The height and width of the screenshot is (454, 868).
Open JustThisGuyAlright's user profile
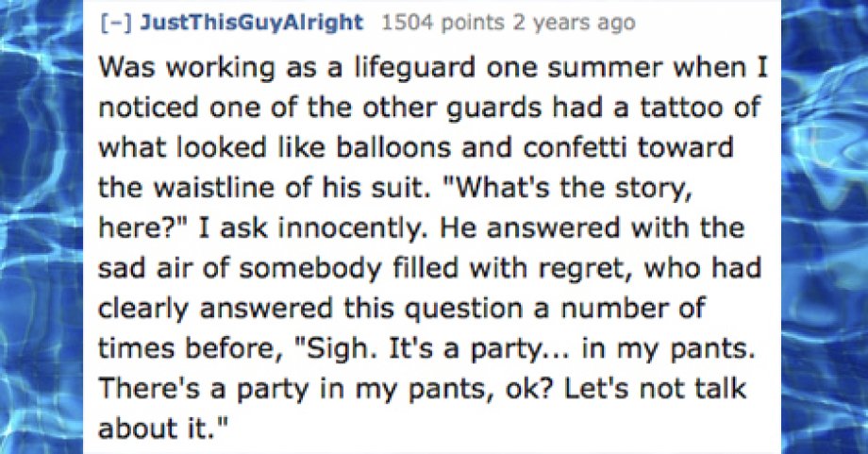(x=251, y=23)
